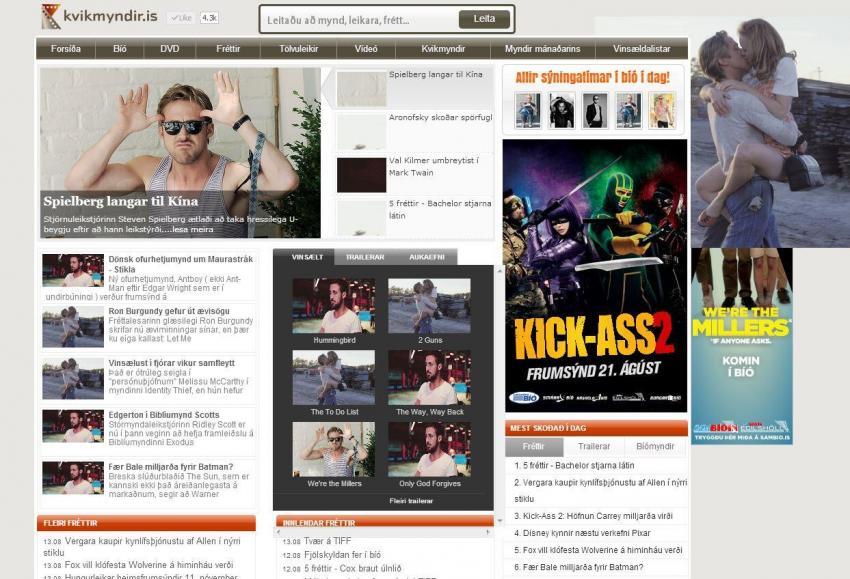Select the Bíómyndir tab under Mest skoðað

655,446
